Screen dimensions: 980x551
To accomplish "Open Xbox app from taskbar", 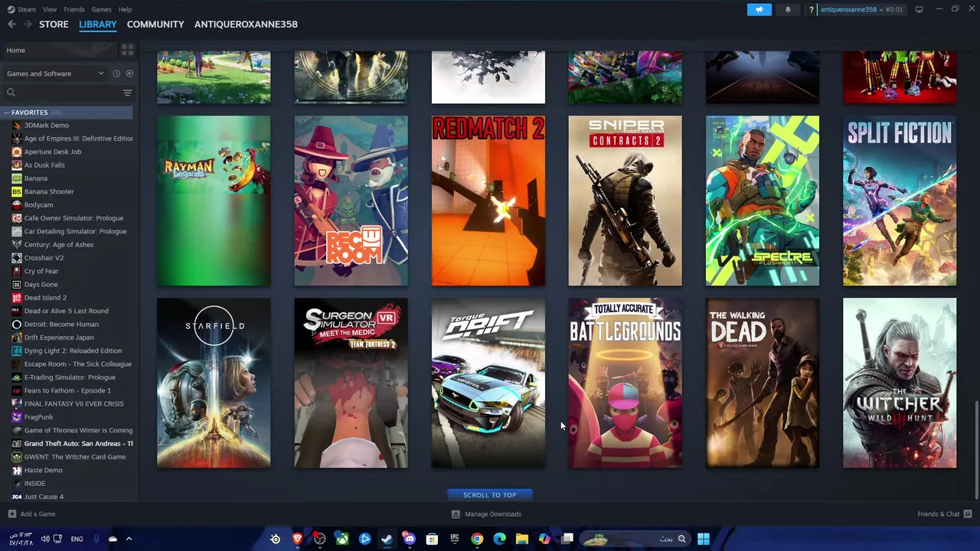I will (x=342, y=539).
